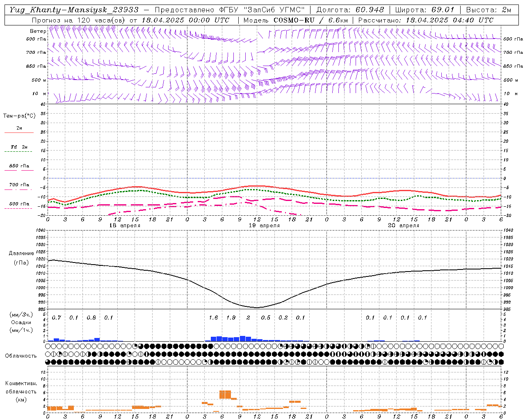525x420 pixels.
Task: Select the Td 2м legend entry
Action: coord(19,147)
